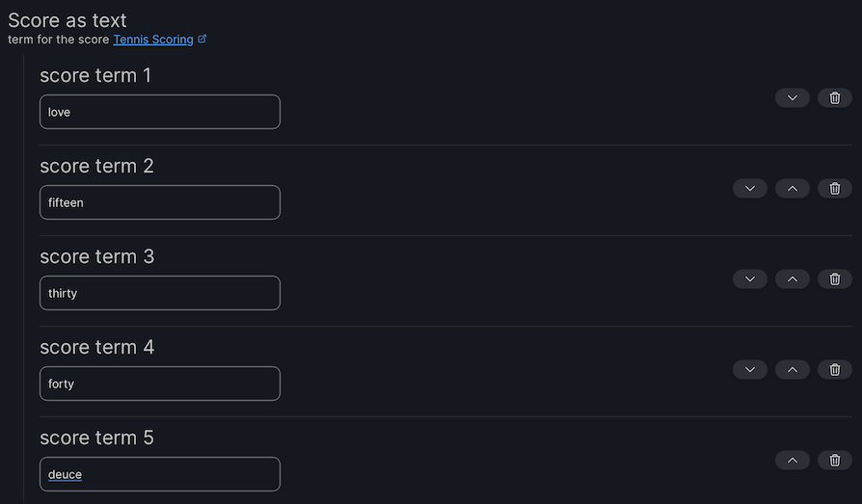Viewport: 862px width, 504px height.
Task: Open the Tennis Scoring link
Action: pyautogui.click(x=152, y=40)
